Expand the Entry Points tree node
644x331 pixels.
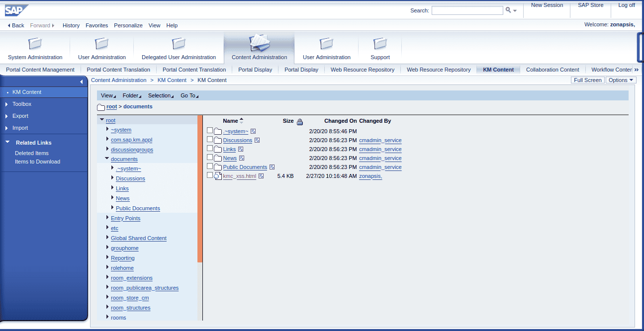coord(107,218)
